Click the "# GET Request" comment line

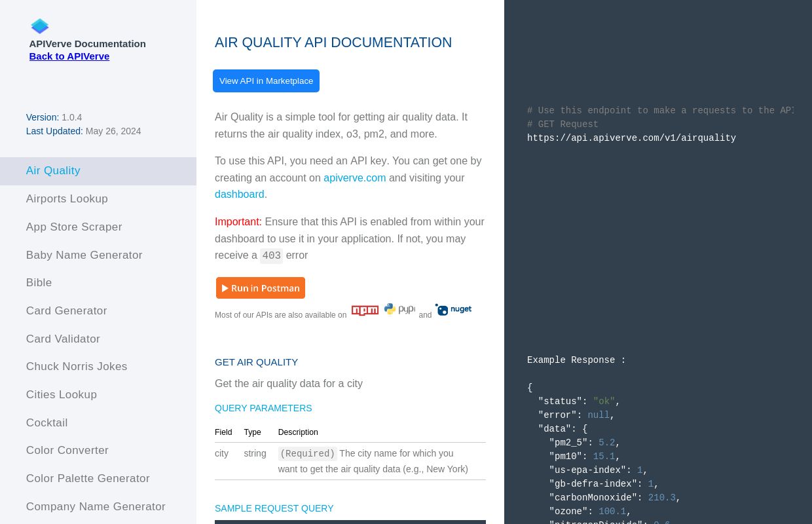563,124
